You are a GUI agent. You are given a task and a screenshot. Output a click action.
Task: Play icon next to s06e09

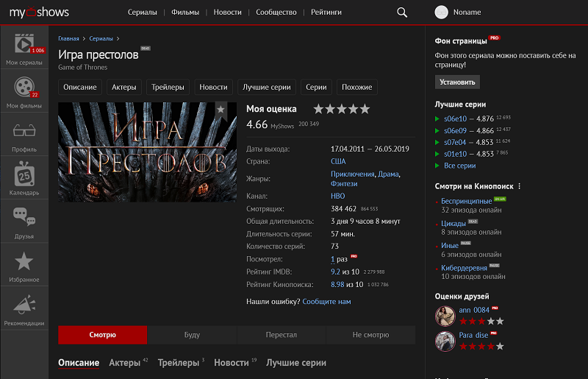click(437, 131)
